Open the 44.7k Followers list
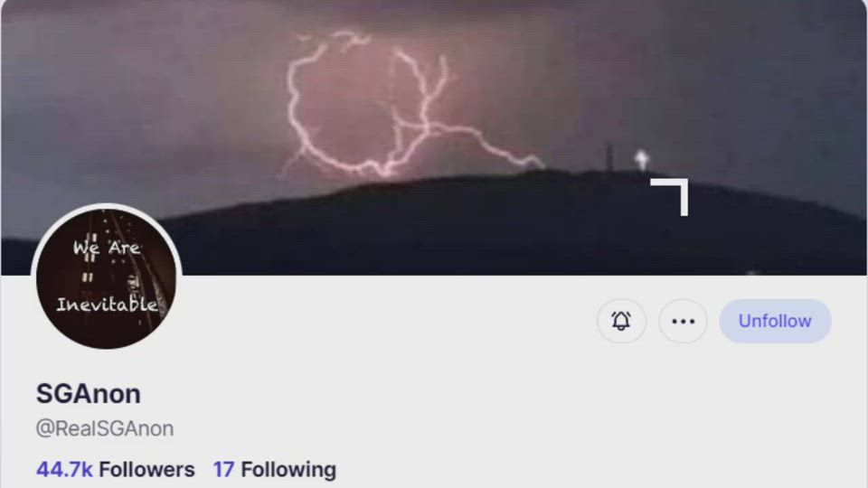 point(115,469)
